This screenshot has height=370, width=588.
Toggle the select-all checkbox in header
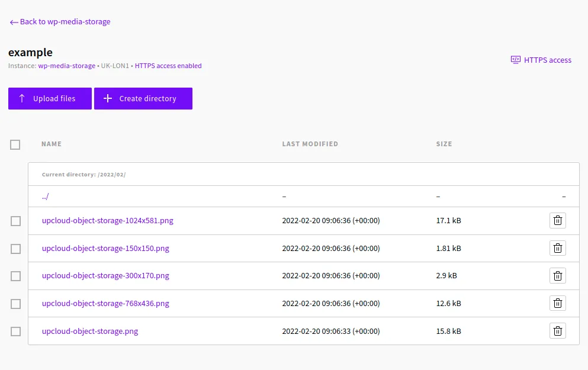(15, 144)
